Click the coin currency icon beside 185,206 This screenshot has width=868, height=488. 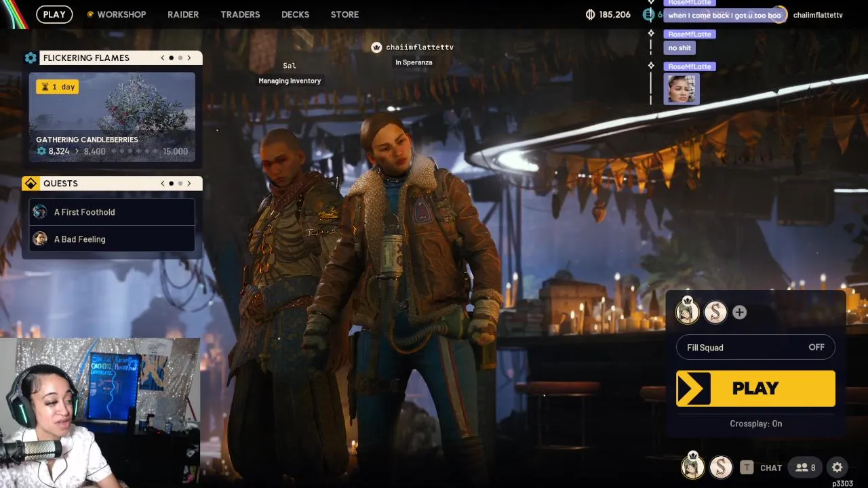[590, 14]
